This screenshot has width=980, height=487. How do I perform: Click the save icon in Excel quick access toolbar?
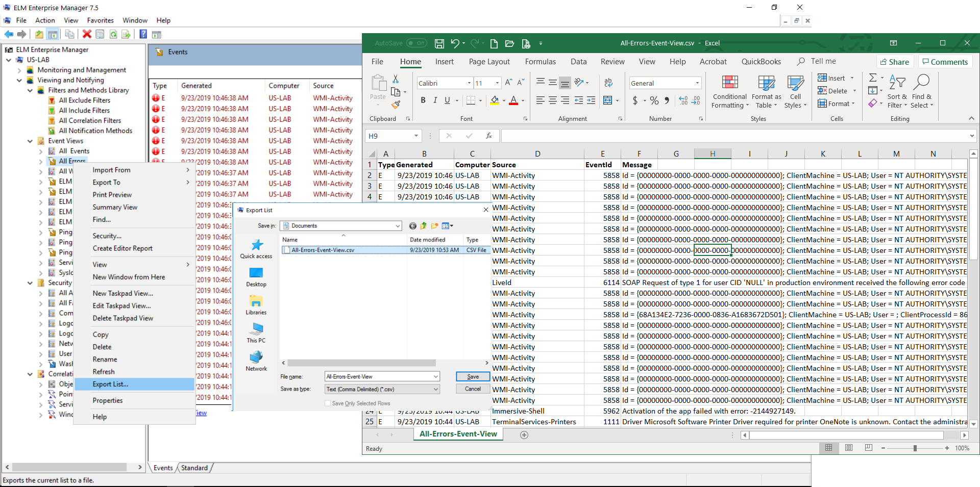[439, 43]
